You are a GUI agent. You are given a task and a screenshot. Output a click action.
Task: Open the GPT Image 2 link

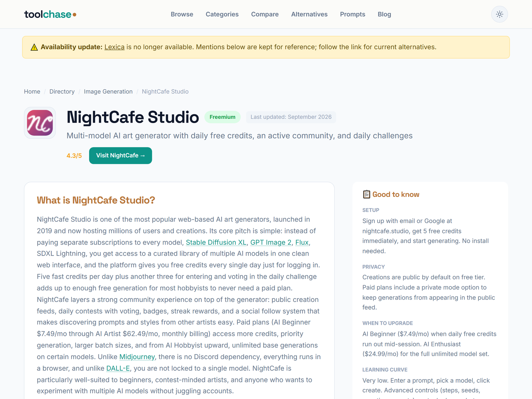271,242
